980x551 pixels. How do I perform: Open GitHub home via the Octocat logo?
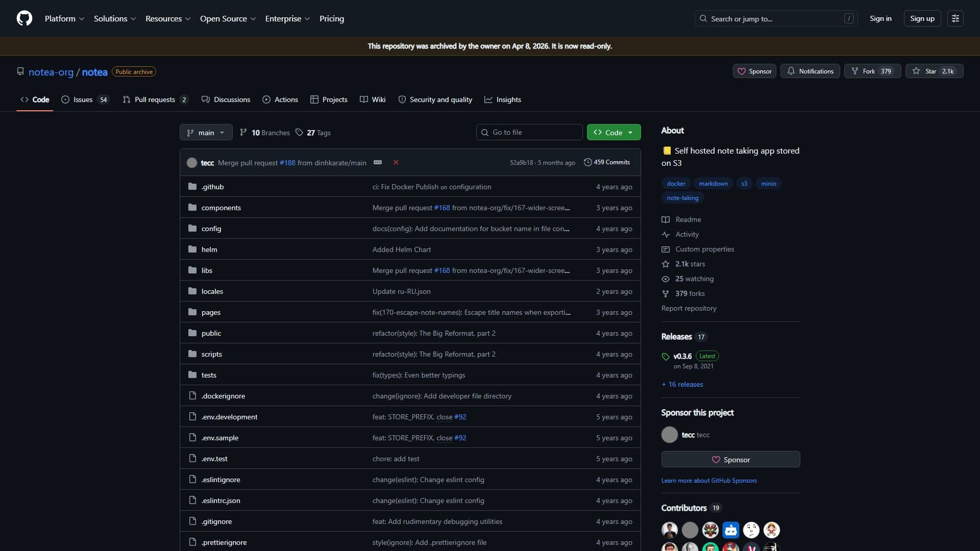(x=24, y=18)
